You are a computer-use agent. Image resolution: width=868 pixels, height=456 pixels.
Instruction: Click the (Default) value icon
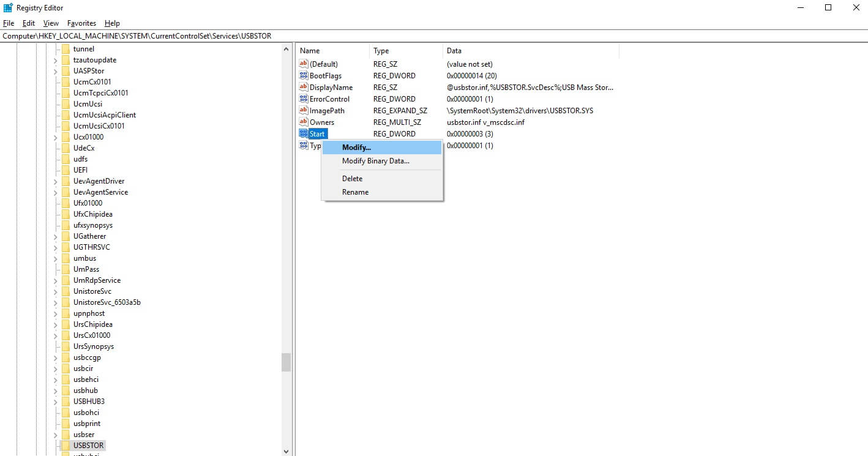coord(304,64)
